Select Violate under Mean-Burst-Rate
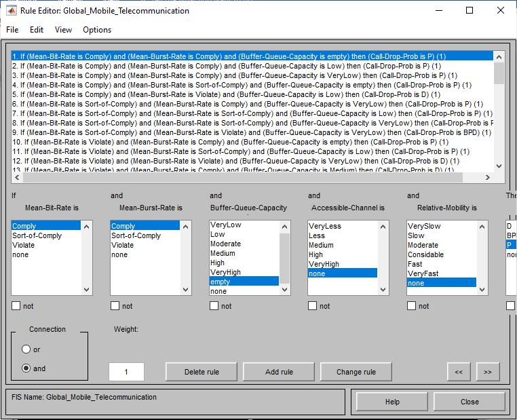The width and height of the screenshot is (517, 420). pyautogui.click(x=145, y=245)
